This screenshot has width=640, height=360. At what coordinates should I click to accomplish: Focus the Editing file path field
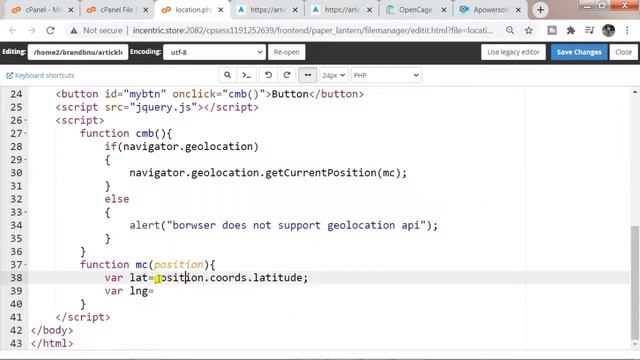pos(78,52)
